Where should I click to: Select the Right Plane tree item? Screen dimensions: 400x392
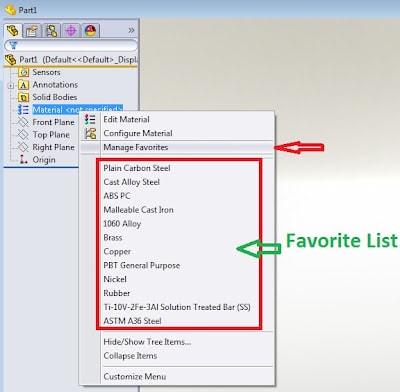[x=53, y=147]
